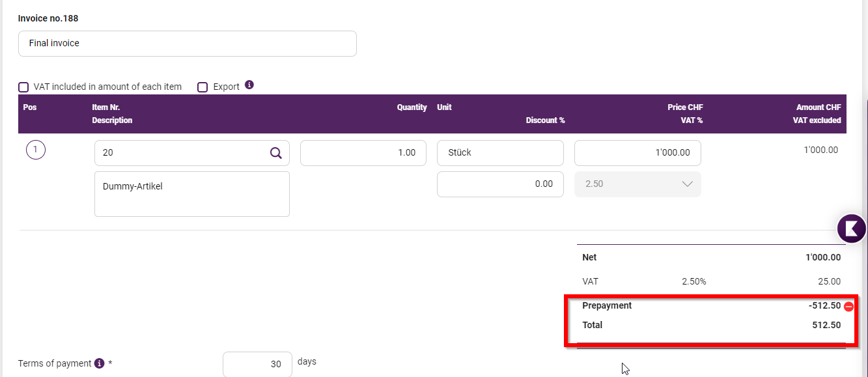Edit the Terms of payment days field
The width and height of the screenshot is (868, 377).
(257, 364)
